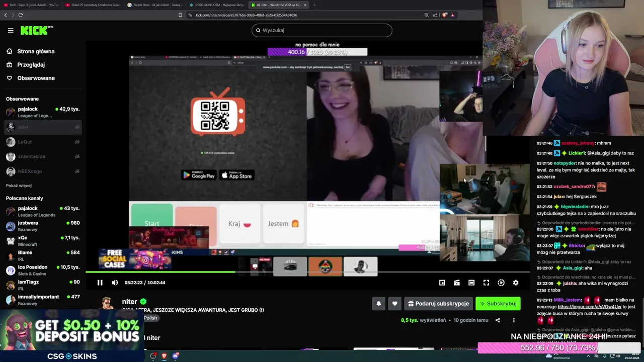644x362 pixels.
Task: Open justwera recommended channel
Action: pos(43,226)
